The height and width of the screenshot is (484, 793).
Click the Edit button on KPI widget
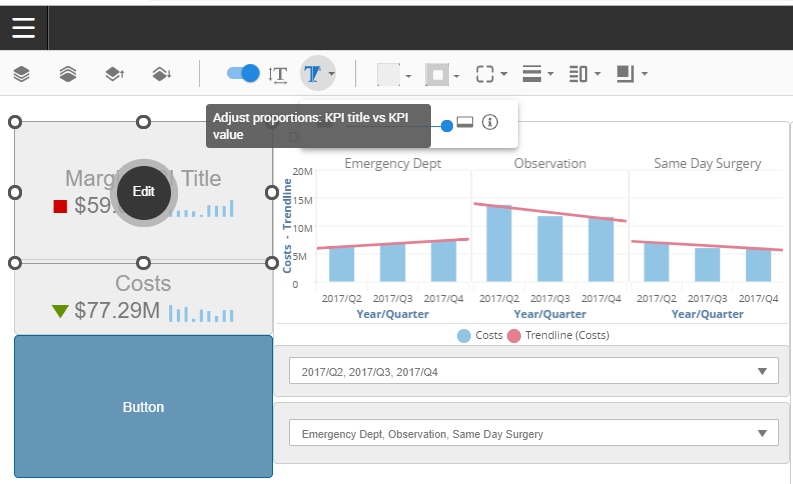[144, 191]
